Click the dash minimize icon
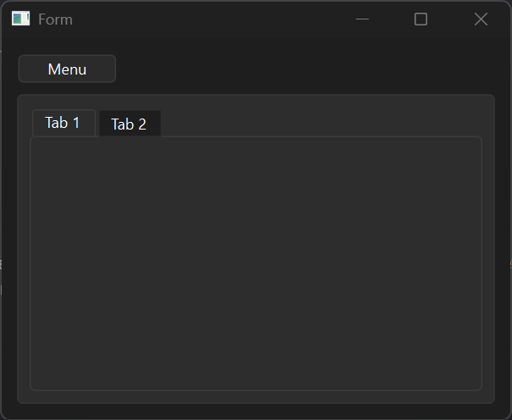Screen dimensions: 512x420 (x=363, y=19)
